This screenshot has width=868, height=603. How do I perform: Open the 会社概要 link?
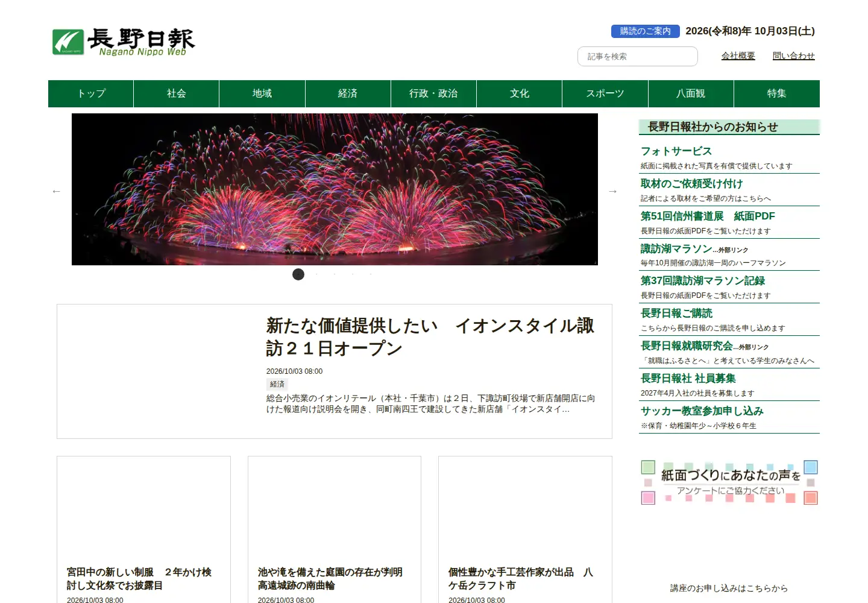click(x=738, y=55)
